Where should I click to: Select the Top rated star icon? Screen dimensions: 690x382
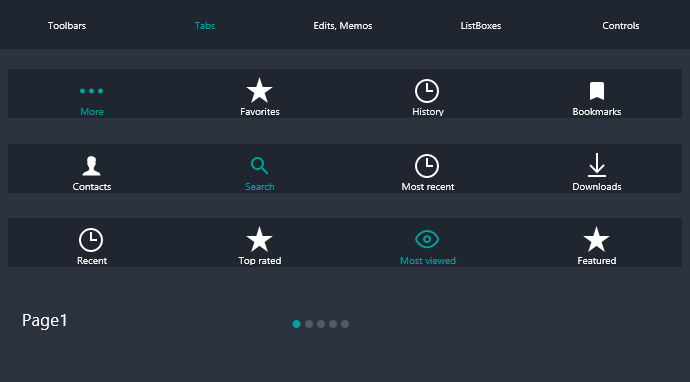click(259, 239)
